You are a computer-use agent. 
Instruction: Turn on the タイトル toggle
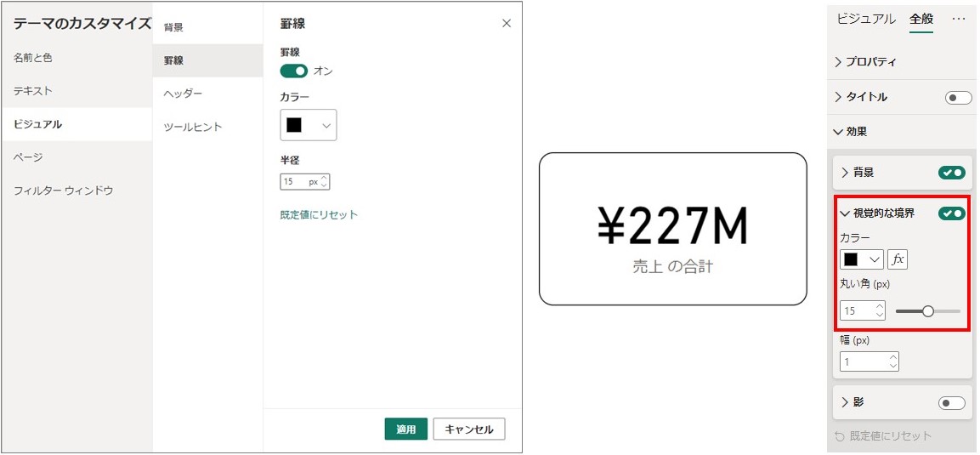(x=958, y=98)
